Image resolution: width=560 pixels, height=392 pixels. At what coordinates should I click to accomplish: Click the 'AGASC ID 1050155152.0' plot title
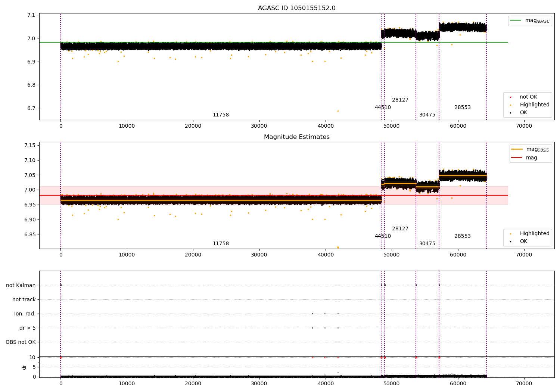[296, 8]
